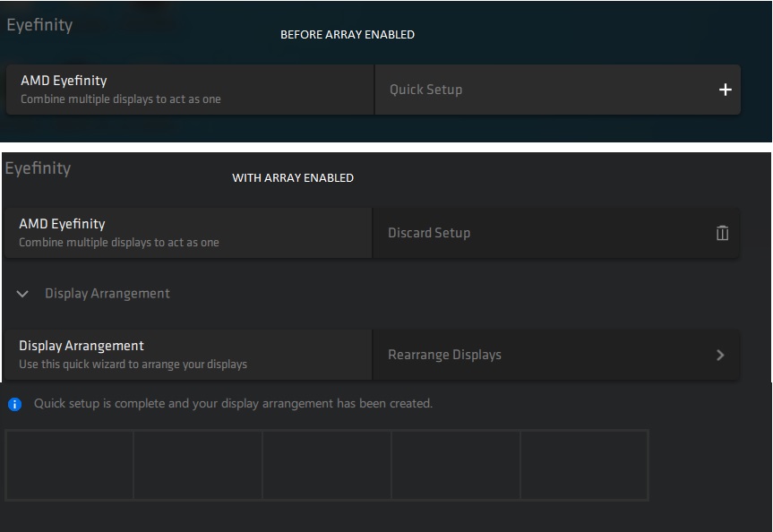The height and width of the screenshot is (532, 773).
Task: Click the 'Quick setup is complete' message text
Action: point(233,403)
